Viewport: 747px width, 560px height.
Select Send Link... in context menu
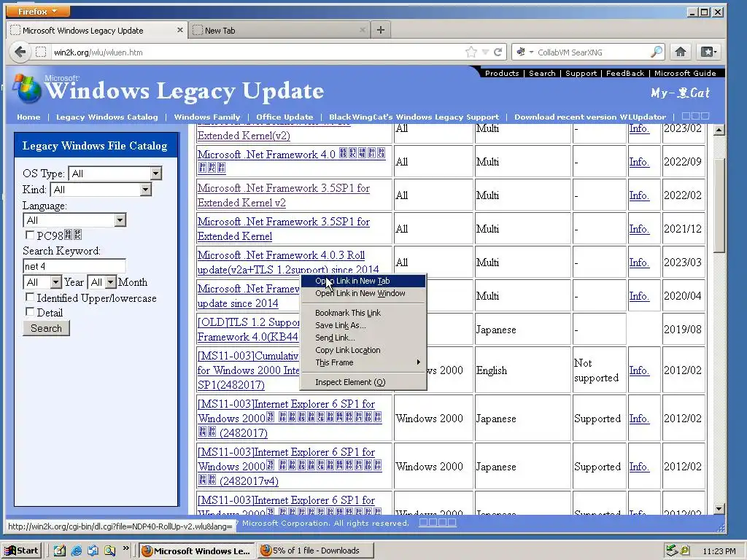tap(363, 338)
